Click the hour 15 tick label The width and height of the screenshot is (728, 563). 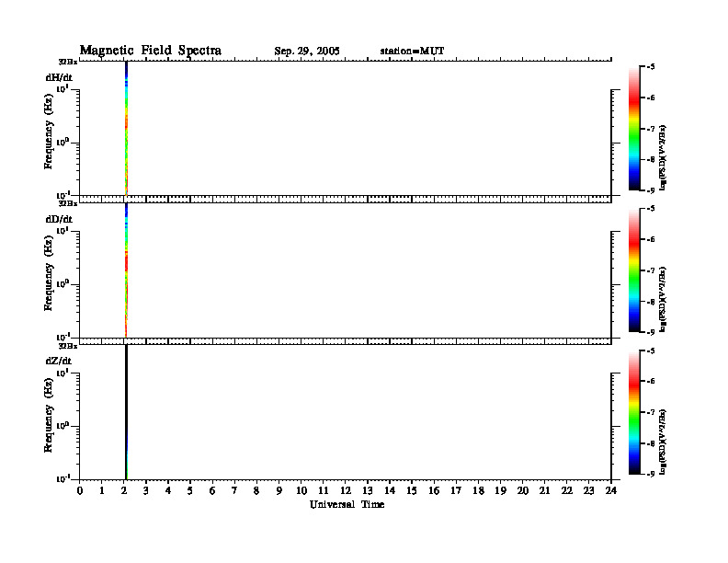(412, 490)
